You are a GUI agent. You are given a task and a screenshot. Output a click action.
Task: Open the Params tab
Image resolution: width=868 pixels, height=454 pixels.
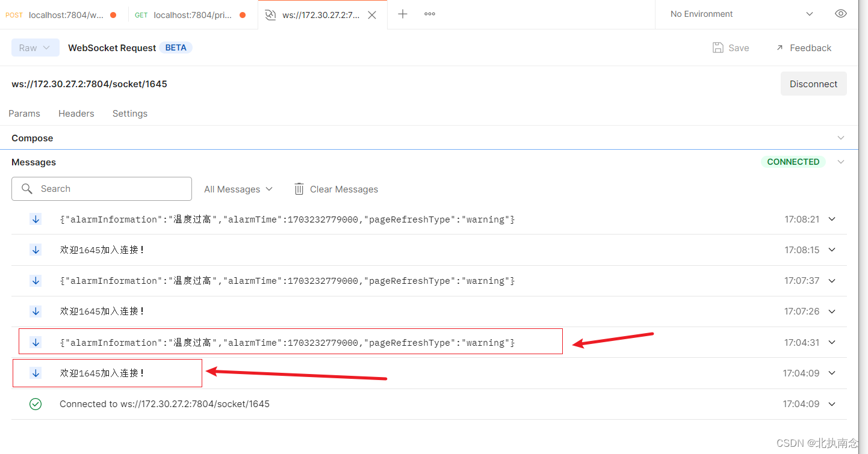pos(24,114)
